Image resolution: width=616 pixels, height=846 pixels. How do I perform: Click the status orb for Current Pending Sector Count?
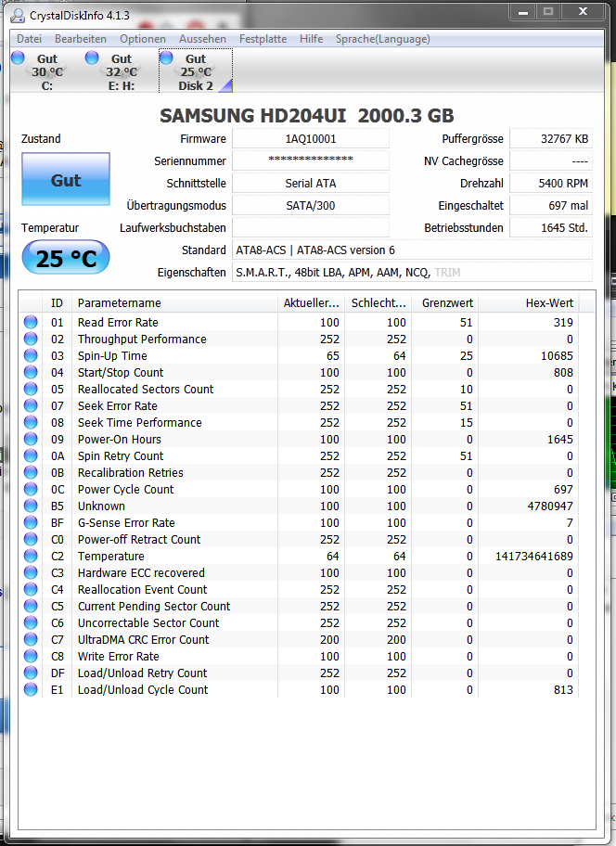(x=31, y=607)
